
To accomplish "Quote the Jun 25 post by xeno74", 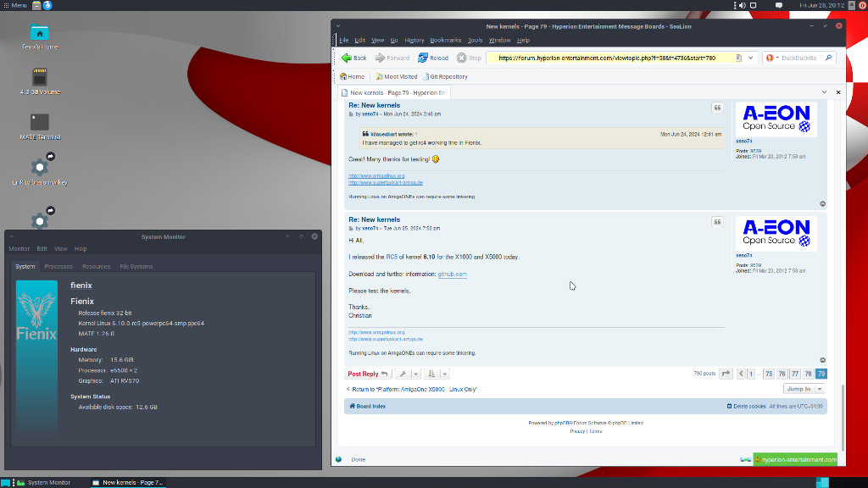I will [717, 222].
